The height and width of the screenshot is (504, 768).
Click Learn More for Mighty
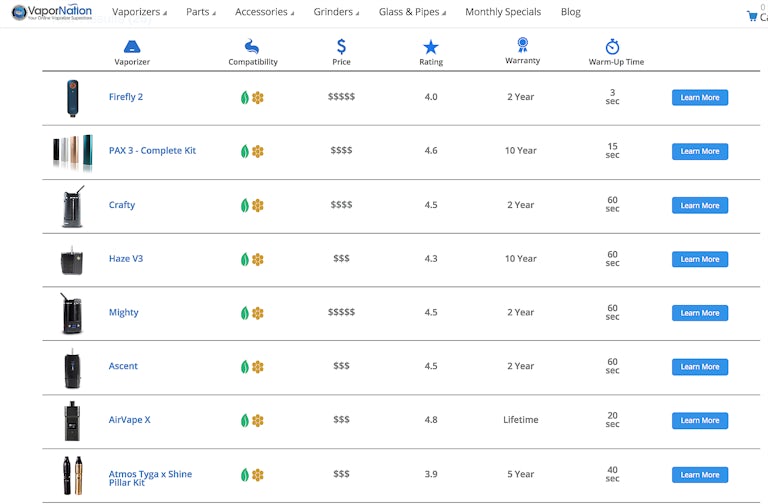(700, 313)
